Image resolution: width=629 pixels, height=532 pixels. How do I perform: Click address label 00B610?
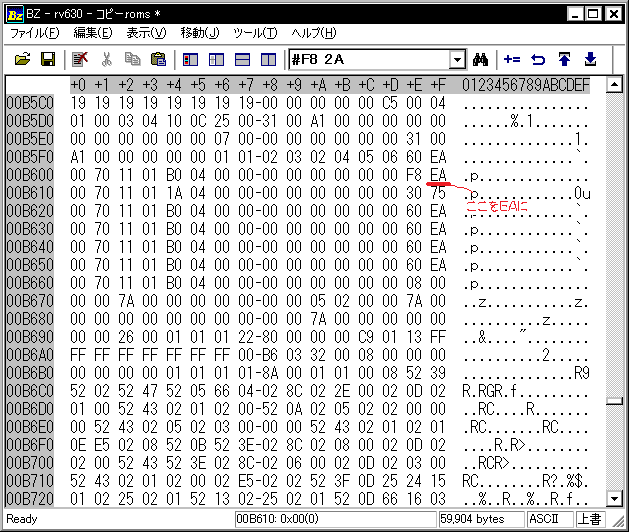[x=30, y=193]
